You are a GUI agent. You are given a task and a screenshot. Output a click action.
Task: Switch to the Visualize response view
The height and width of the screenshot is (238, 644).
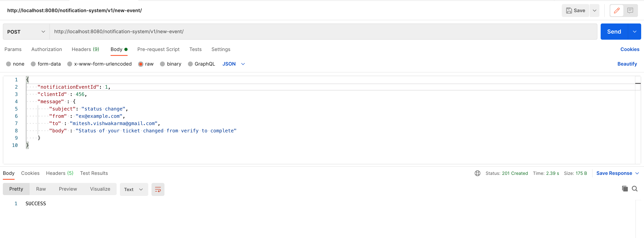(x=100, y=189)
